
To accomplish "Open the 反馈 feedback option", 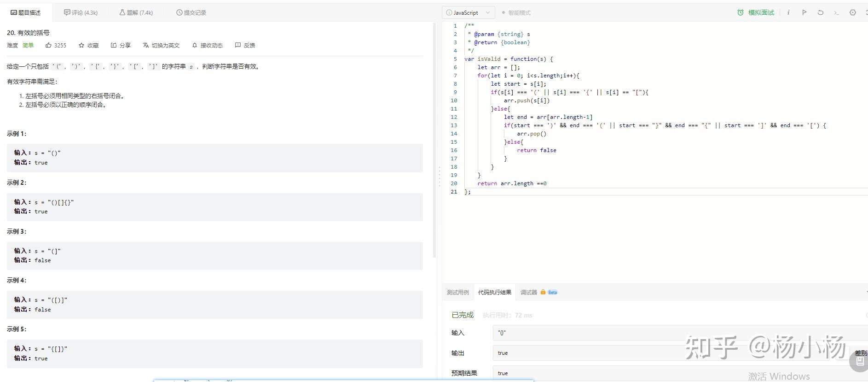I will 245,45.
